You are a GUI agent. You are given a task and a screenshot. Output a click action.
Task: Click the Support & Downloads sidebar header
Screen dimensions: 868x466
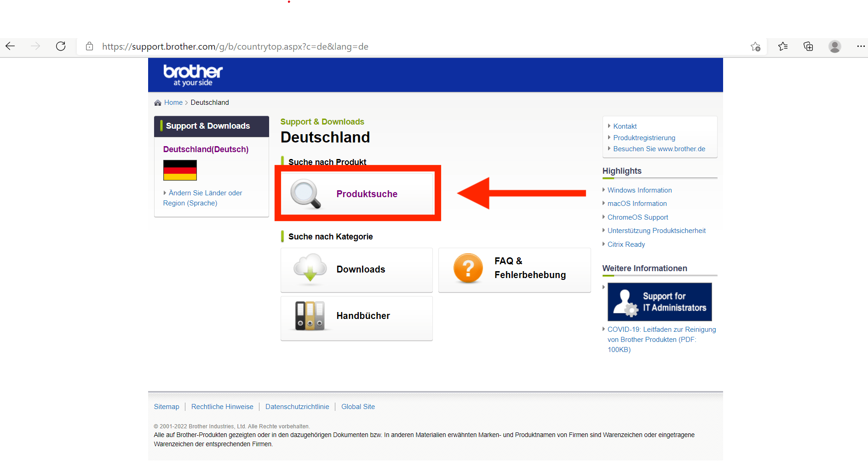tap(211, 126)
